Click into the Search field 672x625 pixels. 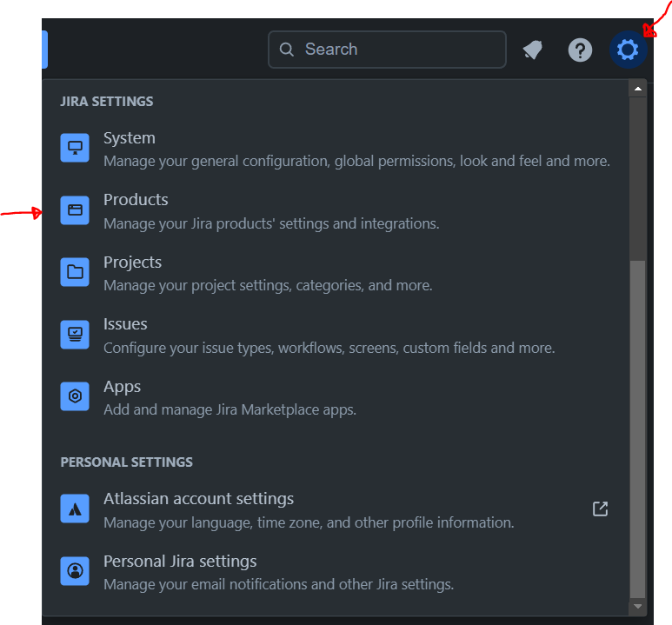coord(387,50)
